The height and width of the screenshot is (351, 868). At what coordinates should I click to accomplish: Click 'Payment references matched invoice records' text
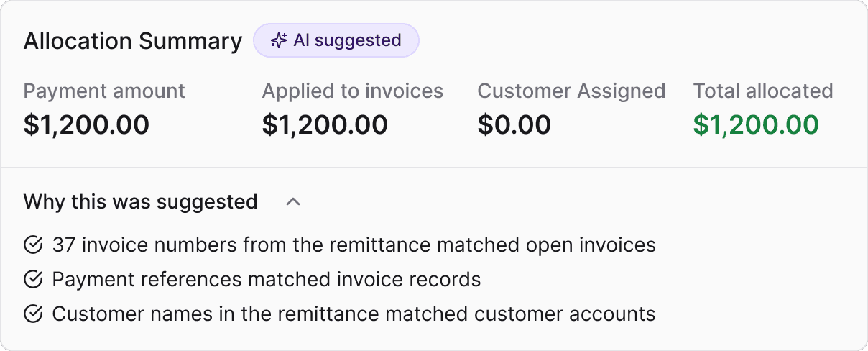[267, 279]
